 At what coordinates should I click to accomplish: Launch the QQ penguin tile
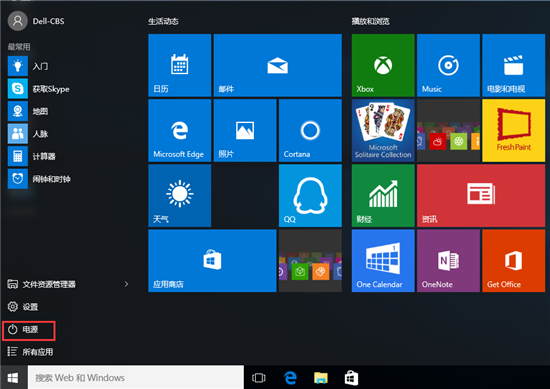(x=310, y=196)
